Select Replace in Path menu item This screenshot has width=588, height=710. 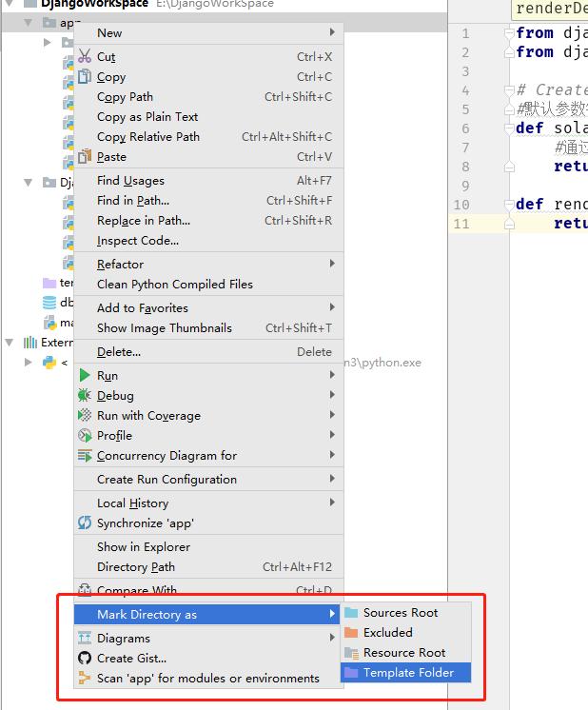coord(208,221)
